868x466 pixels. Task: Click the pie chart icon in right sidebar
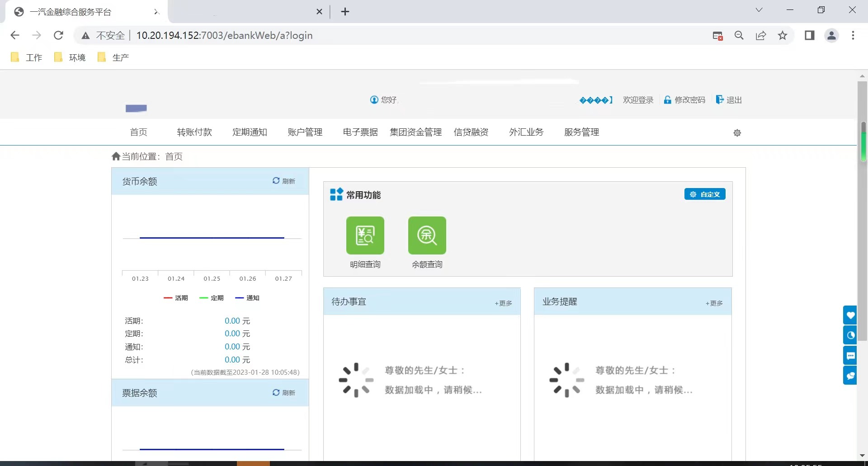pyautogui.click(x=850, y=335)
